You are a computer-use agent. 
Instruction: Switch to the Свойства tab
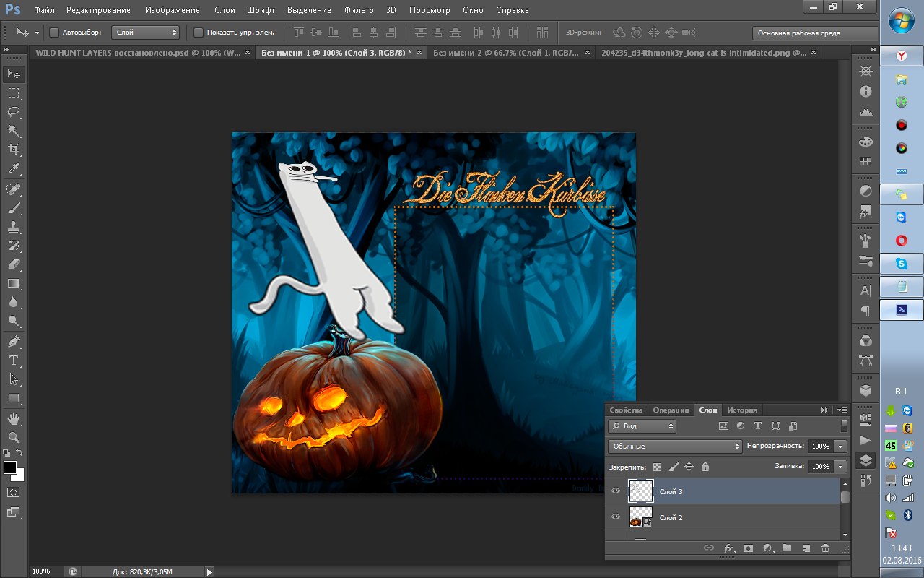coord(626,410)
